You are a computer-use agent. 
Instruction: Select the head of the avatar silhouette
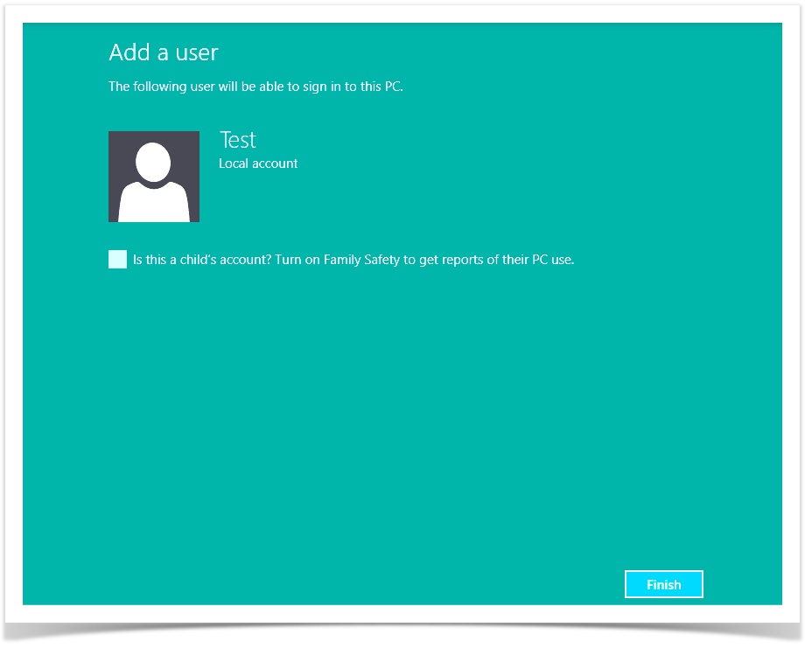[x=154, y=163]
